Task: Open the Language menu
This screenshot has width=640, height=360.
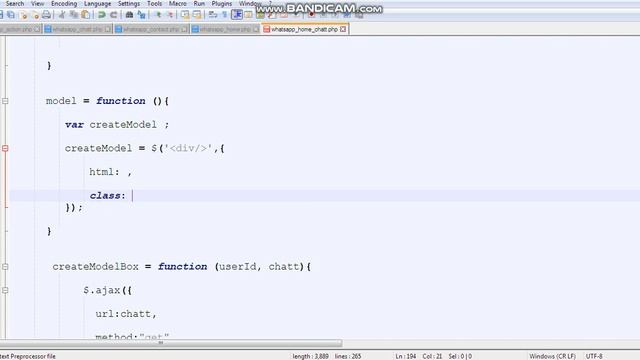Action: (x=97, y=4)
